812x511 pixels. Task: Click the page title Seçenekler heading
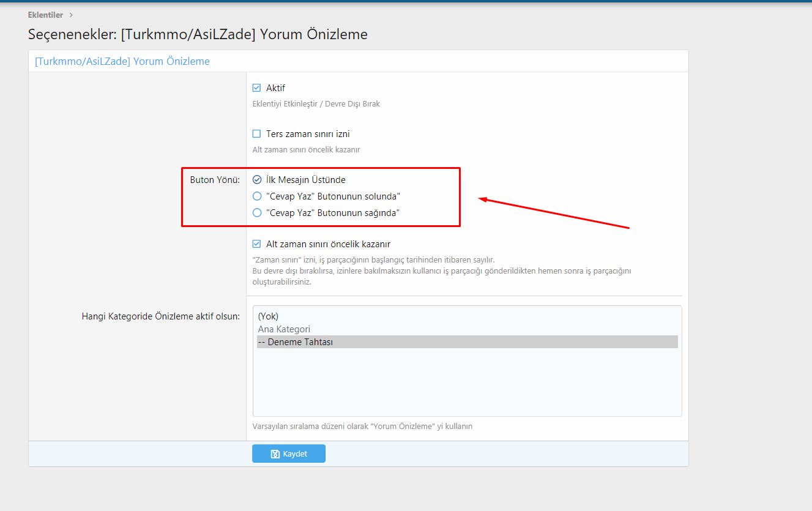point(198,34)
